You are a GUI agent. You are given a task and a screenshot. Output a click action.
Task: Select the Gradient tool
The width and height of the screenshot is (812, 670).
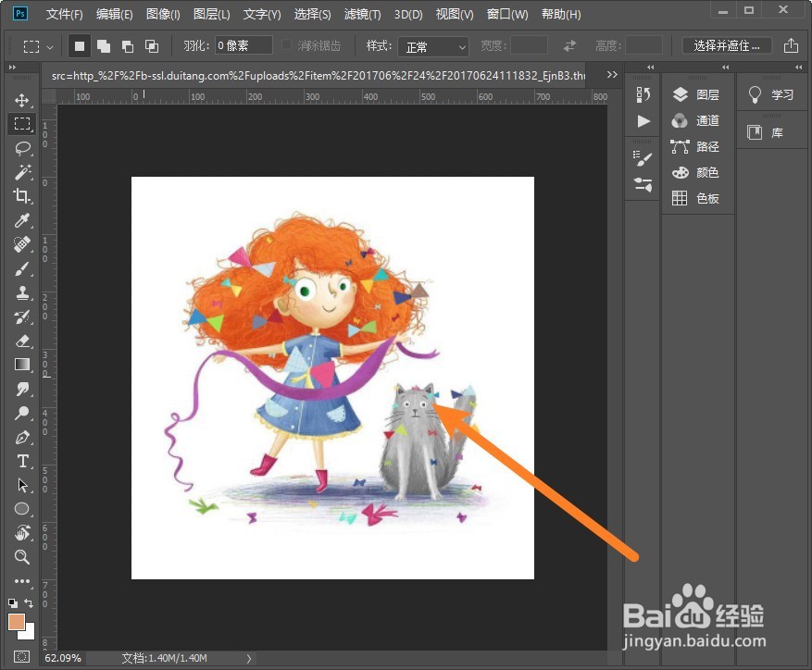click(x=21, y=365)
